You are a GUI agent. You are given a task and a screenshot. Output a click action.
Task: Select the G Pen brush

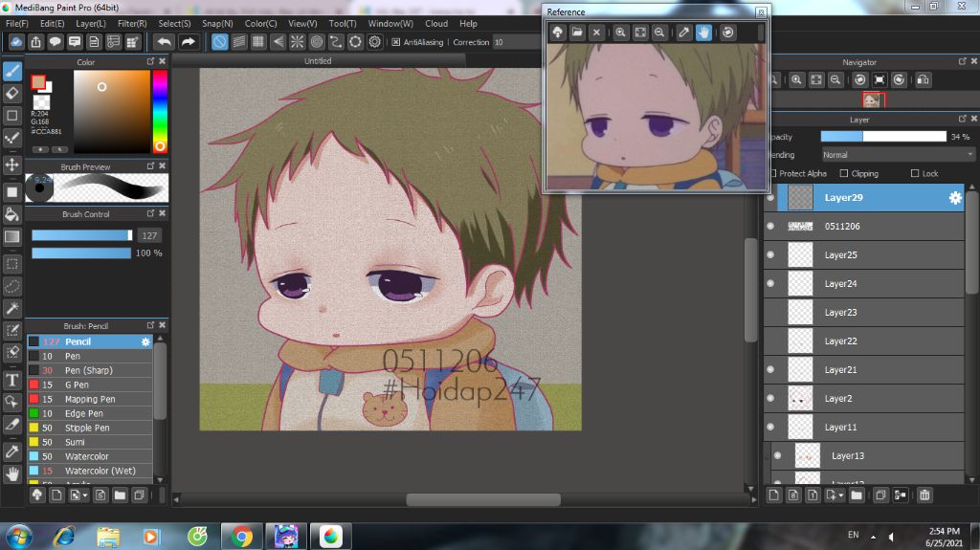(89, 385)
